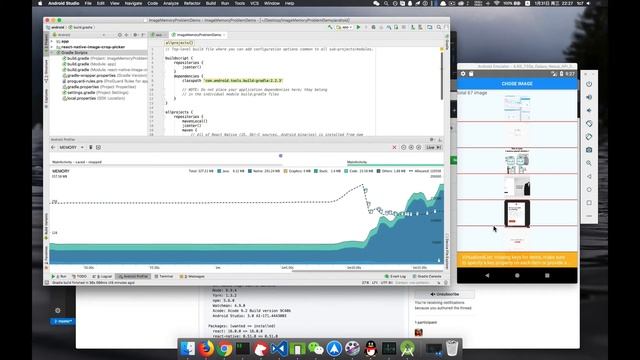Click the make project hammer icon
Image resolution: width=640 pixels, height=360 pixels.
(x=330, y=27)
